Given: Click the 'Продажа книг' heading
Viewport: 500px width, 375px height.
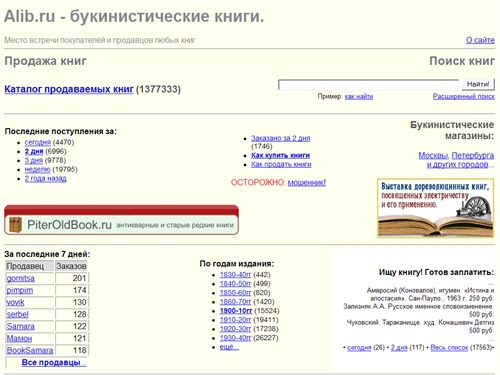Looking at the screenshot, I should 46,61.
